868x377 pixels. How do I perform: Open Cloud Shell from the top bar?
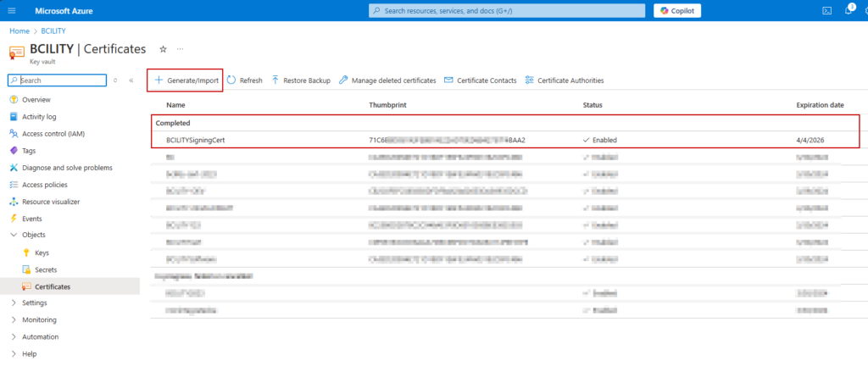click(x=826, y=10)
